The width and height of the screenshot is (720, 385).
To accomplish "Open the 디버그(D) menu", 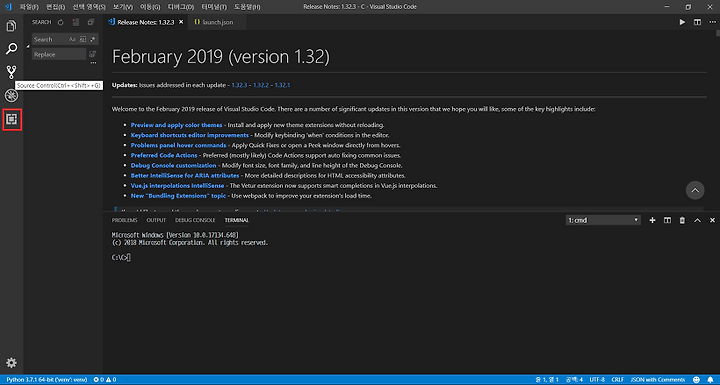I will [181, 7].
